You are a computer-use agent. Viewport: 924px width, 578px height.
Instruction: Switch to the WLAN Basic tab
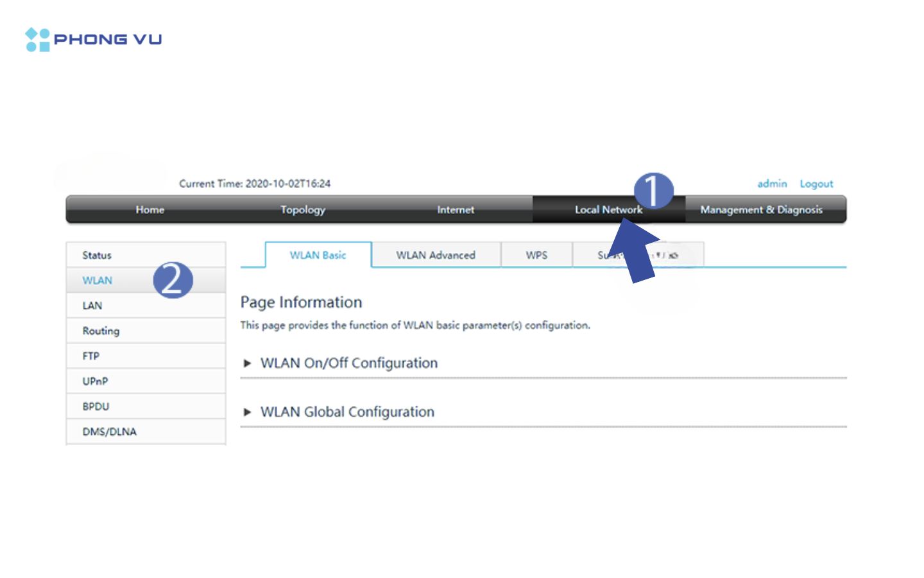coord(318,255)
